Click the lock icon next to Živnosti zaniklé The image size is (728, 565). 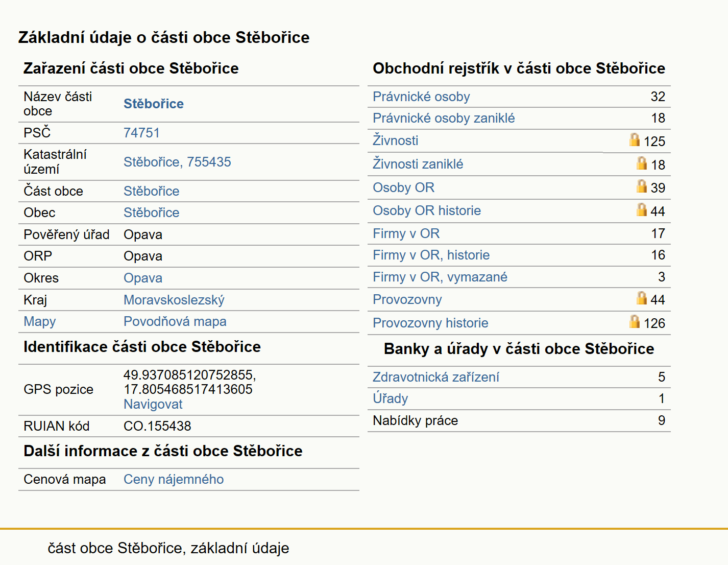coord(642,163)
